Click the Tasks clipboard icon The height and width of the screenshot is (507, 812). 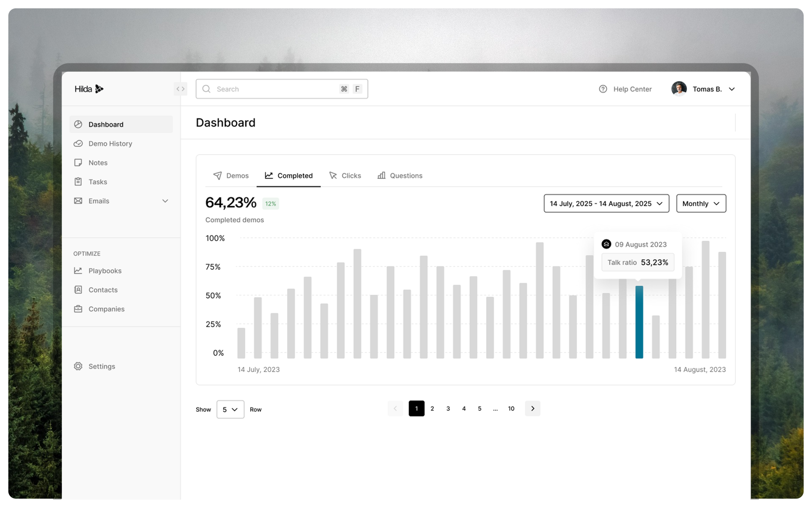78,182
